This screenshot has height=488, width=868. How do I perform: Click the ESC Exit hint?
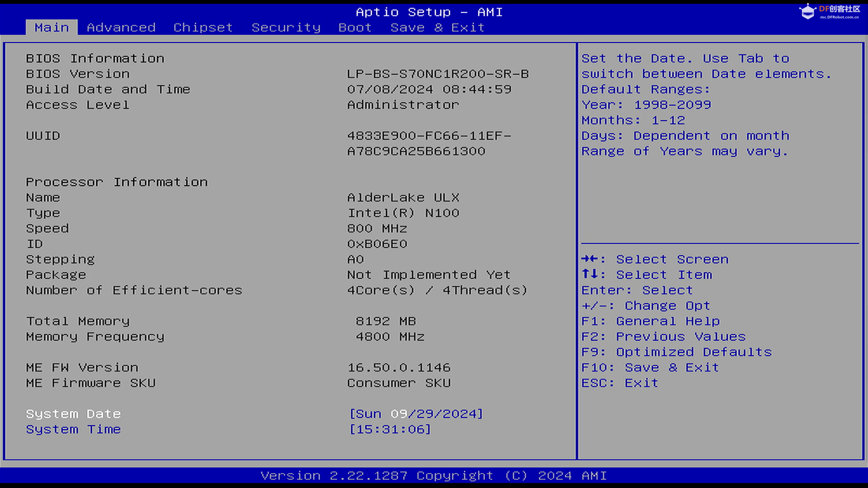click(x=619, y=383)
